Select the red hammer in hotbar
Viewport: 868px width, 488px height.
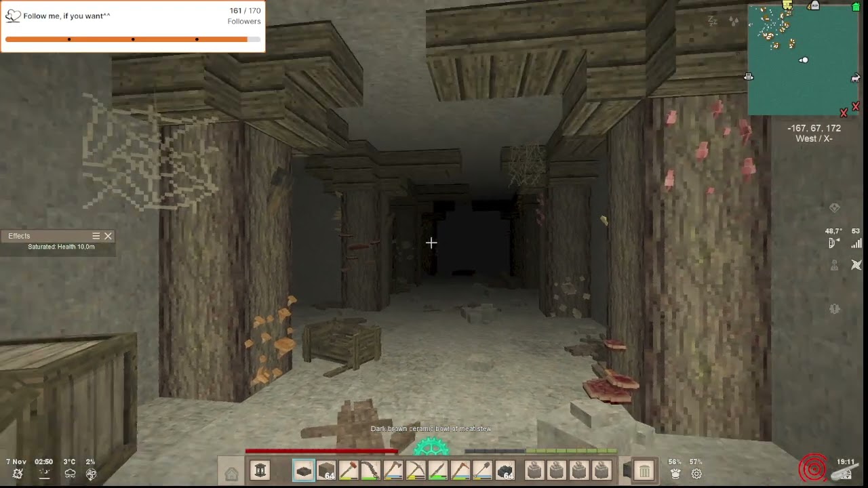pyautogui.click(x=349, y=470)
